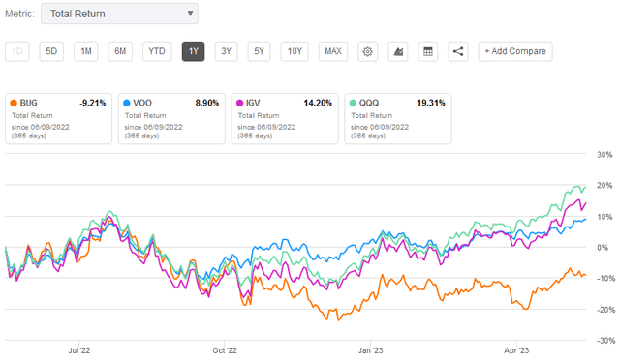The width and height of the screenshot is (620, 364).
Task: Switch to the 1M range
Action: tap(86, 51)
